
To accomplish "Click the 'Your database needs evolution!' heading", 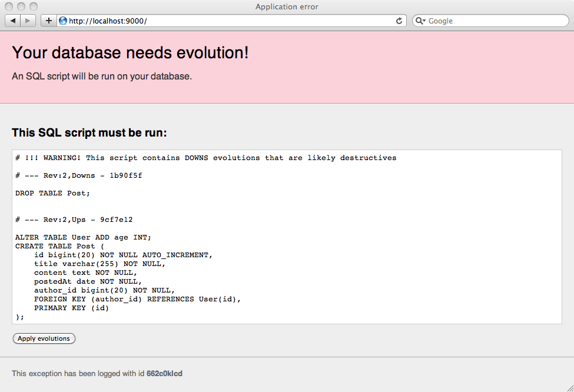I will pos(130,52).
